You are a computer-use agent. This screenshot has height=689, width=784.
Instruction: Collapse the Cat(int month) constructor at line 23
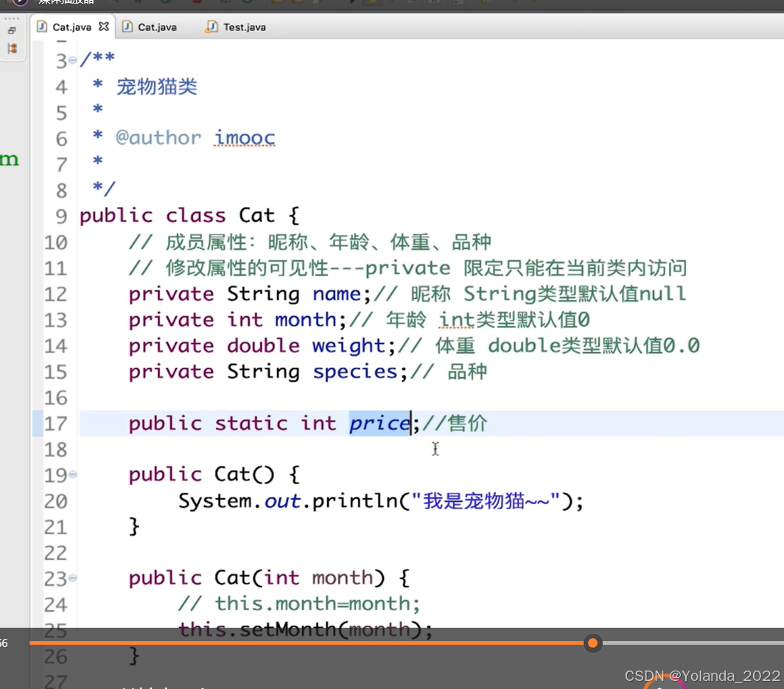click(72, 578)
